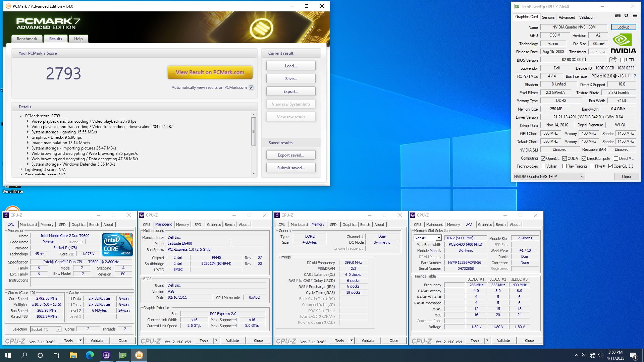Collapse the PCMark score tree node
The height and width of the screenshot is (362, 644).
point(21,116)
